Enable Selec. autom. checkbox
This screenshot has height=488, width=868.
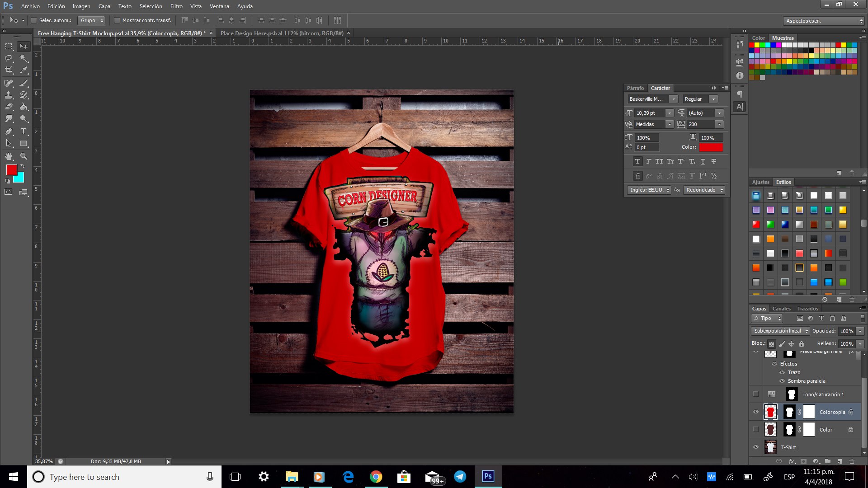pyautogui.click(x=33, y=20)
